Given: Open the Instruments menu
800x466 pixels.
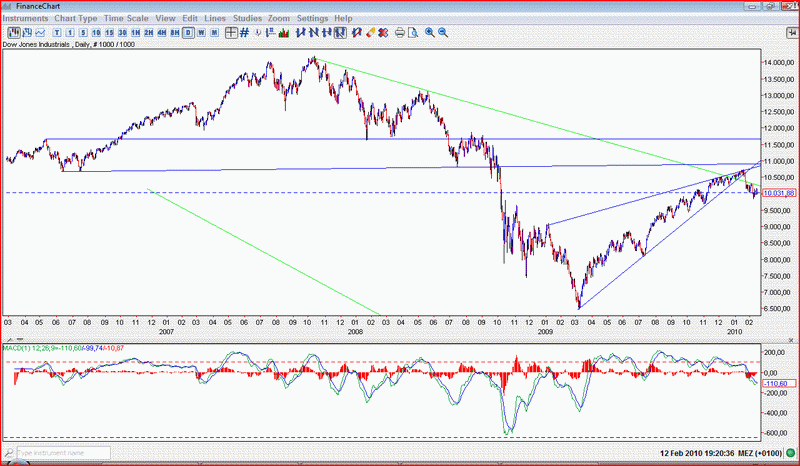Looking at the screenshot, I should [26, 18].
